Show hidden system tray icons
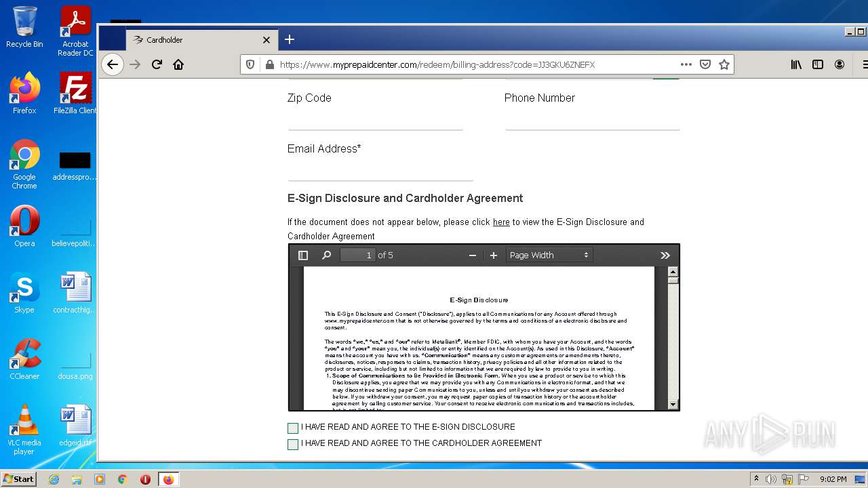868x488 pixels. (x=756, y=479)
